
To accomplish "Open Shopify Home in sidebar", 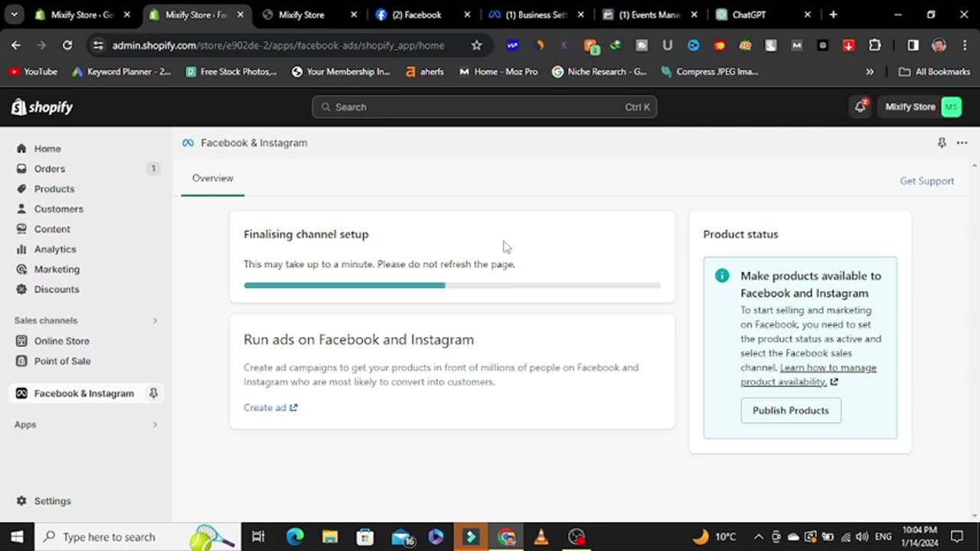I will coord(47,148).
